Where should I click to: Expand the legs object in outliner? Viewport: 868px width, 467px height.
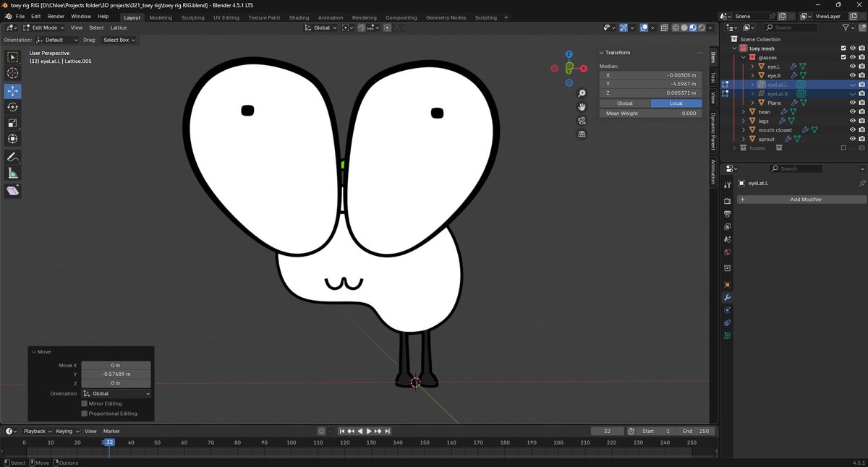[x=744, y=121]
